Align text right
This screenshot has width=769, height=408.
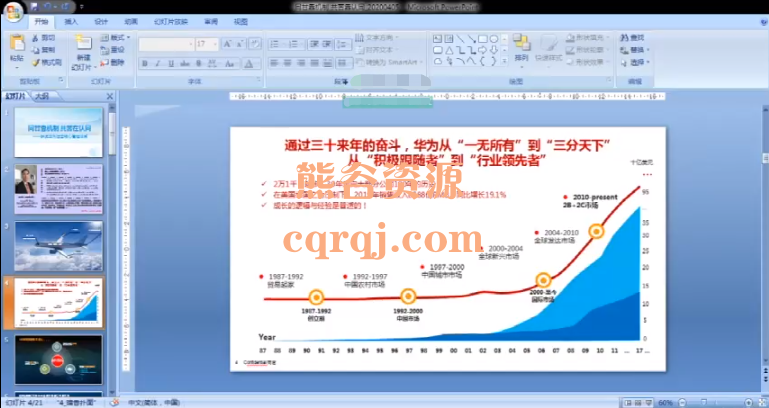click(301, 63)
